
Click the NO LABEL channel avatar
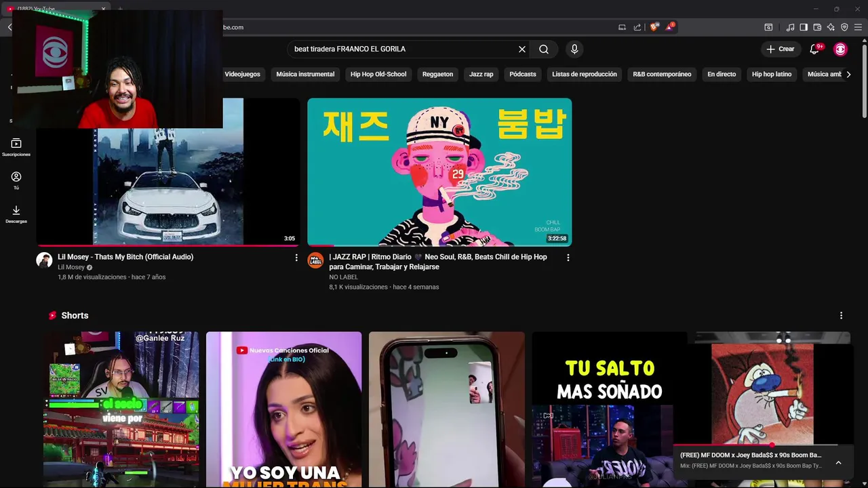pos(315,260)
